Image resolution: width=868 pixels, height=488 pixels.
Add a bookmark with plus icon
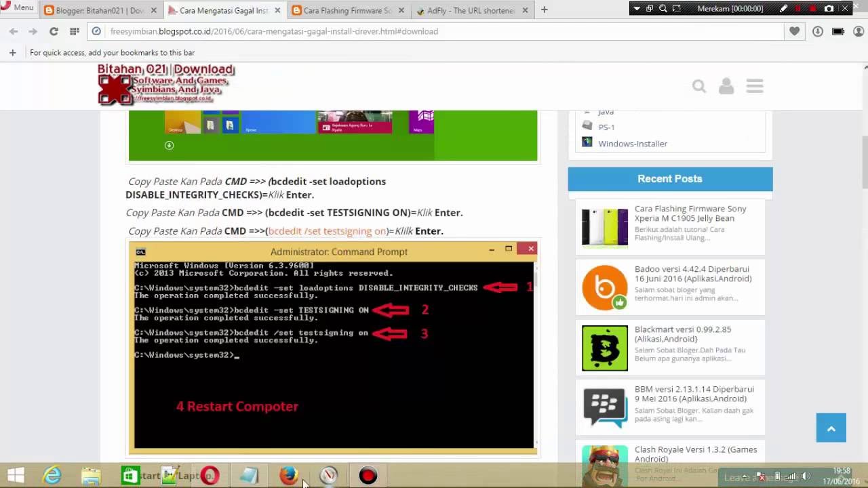12,52
